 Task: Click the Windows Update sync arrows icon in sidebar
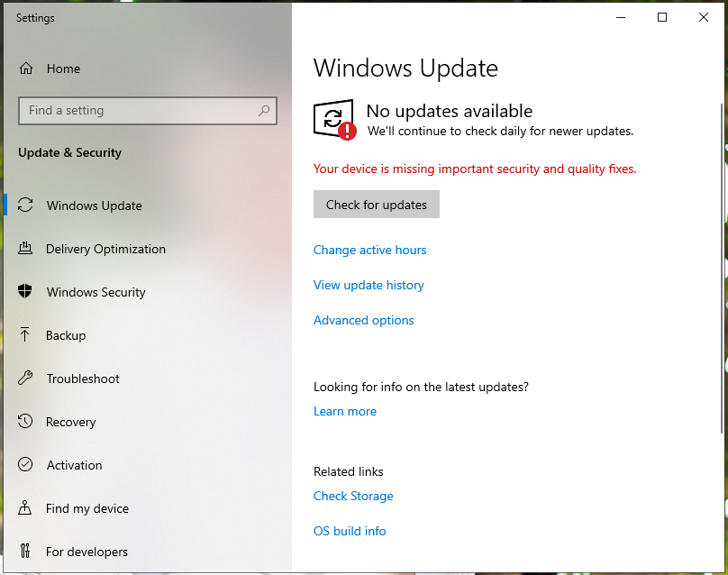pos(25,205)
